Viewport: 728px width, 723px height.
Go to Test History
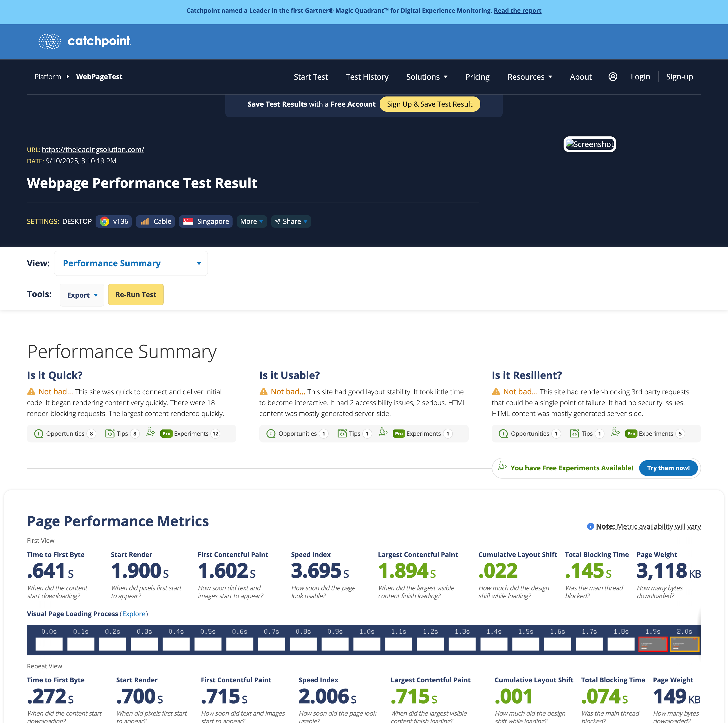(367, 77)
